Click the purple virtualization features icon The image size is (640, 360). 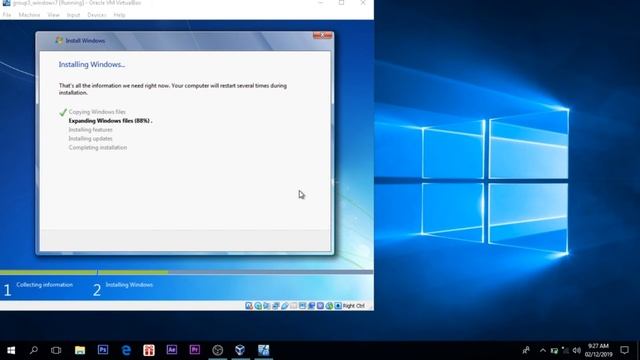click(320, 306)
